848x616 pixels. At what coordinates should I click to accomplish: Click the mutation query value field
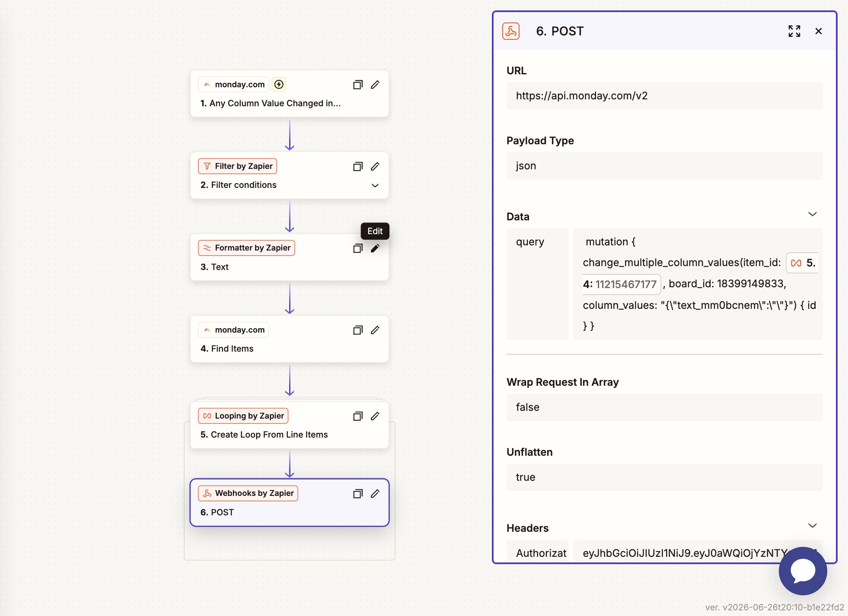tap(698, 284)
